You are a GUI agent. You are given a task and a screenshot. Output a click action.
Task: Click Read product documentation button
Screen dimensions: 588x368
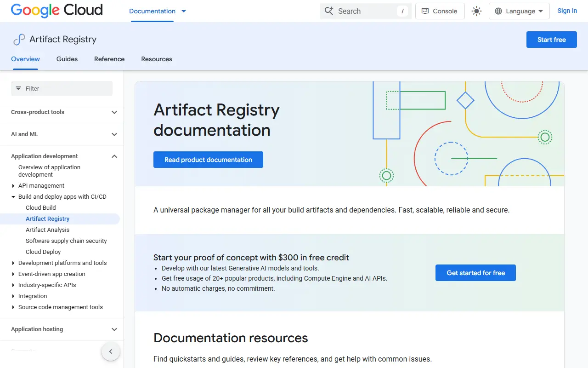pyautogui.click(x=208, y=160)
